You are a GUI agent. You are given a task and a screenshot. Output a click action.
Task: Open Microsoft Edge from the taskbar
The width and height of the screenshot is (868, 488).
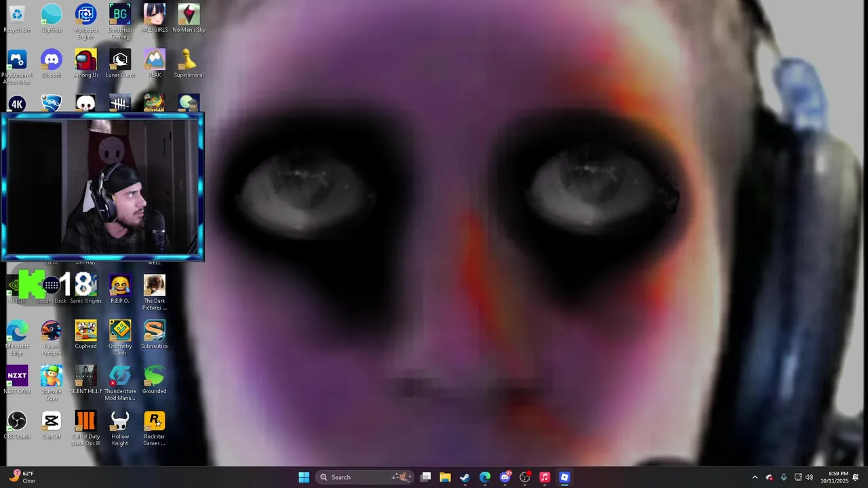coord(485,477)
